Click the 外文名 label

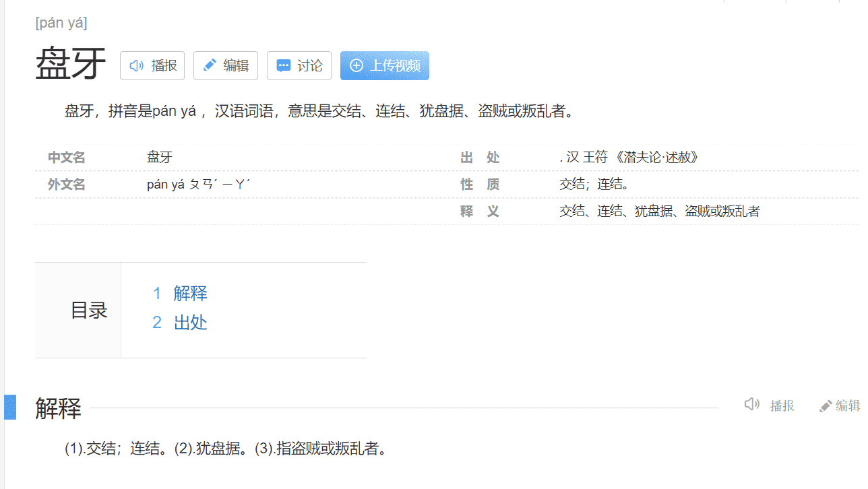67,185
